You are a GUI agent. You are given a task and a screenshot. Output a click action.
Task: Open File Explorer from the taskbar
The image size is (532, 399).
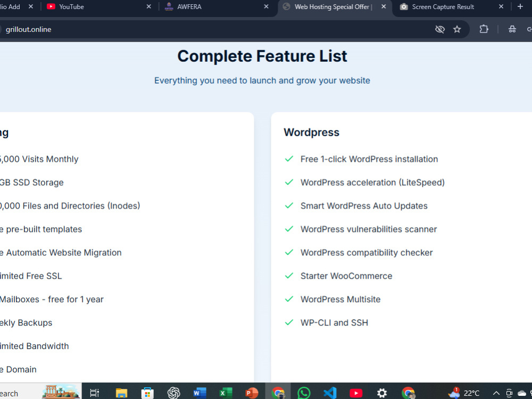[x=121, y=393]
